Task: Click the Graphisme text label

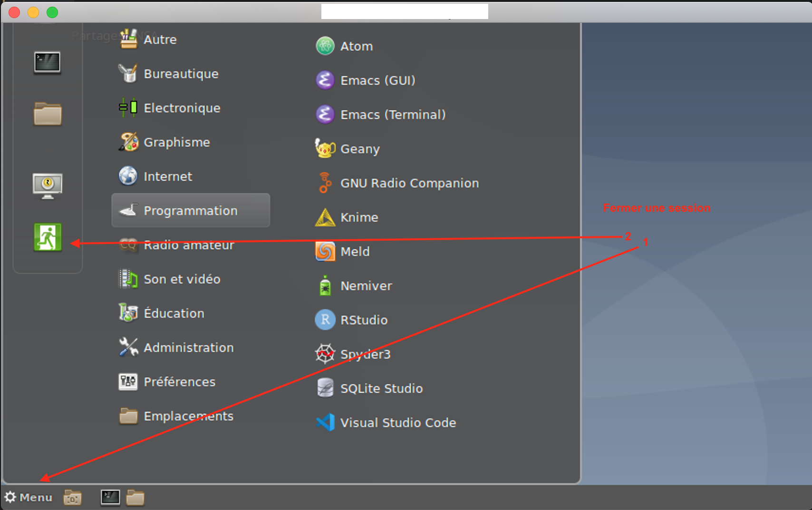Action: (x=177, y=143)
